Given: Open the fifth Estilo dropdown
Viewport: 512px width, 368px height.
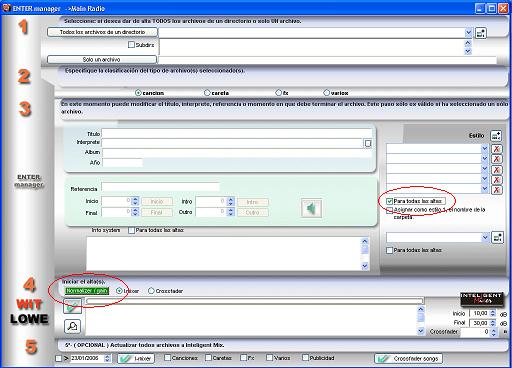Looking at the screenshot, I should click(x=485, y=189).
